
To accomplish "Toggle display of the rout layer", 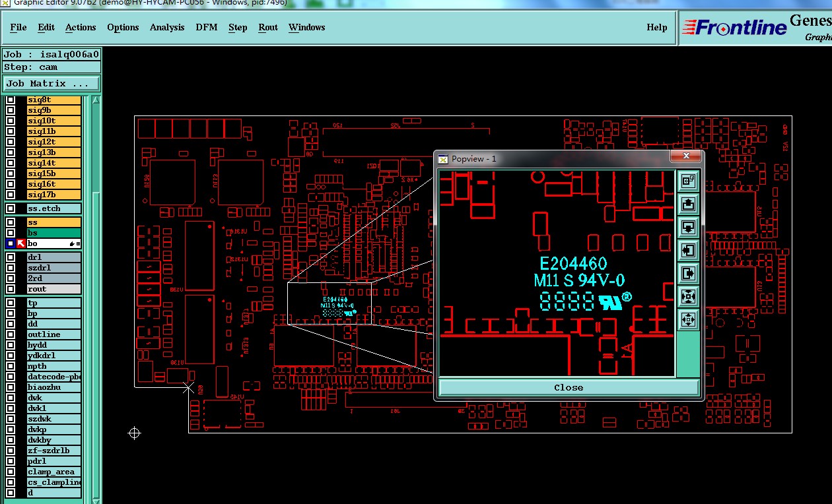I will click(11, 289).
